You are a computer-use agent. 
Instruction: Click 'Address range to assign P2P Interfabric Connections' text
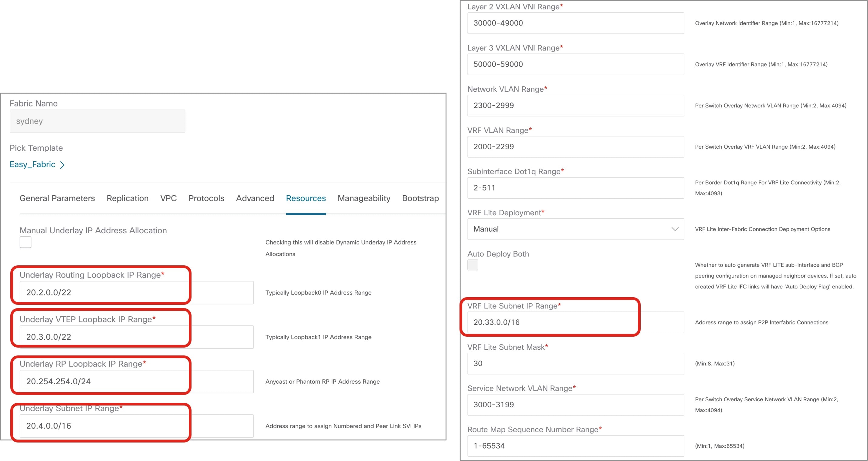point(761,322)
